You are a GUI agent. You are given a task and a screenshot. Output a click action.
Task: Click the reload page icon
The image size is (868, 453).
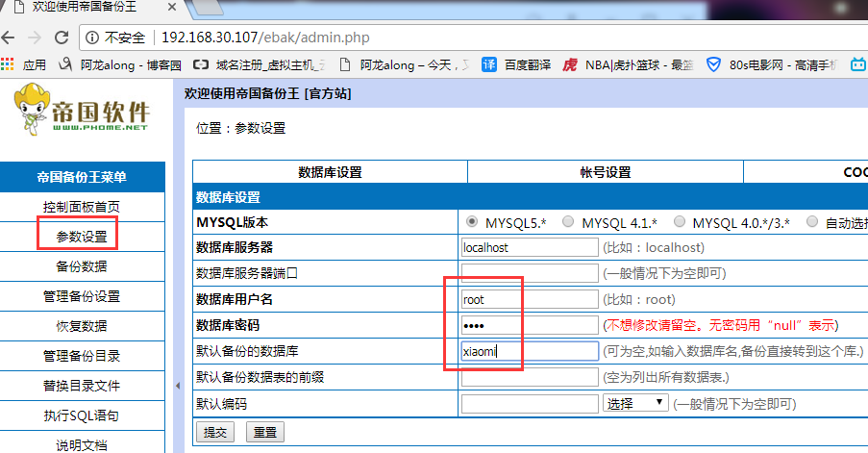click(61, 38)
